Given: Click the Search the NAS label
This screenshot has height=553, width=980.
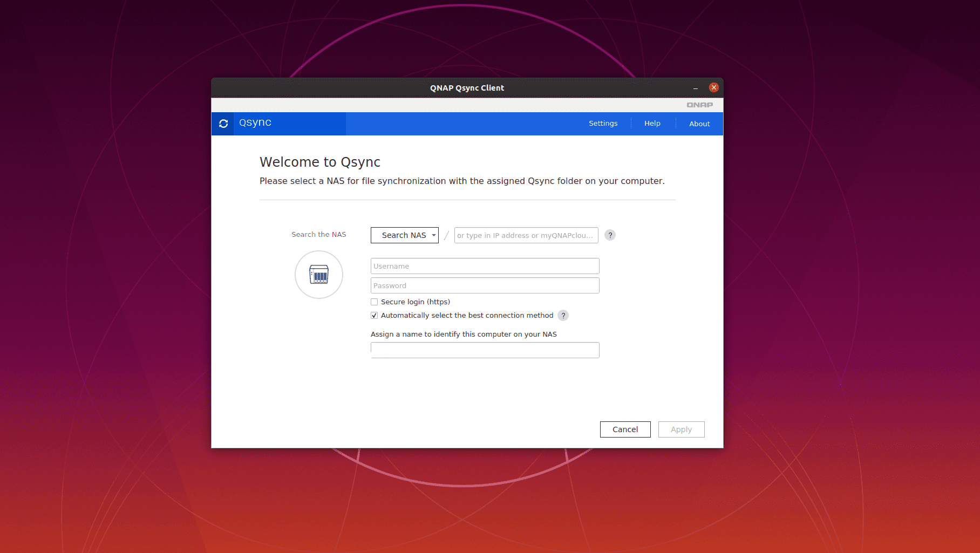Looking at the screenshot, I should coord(319,235).
